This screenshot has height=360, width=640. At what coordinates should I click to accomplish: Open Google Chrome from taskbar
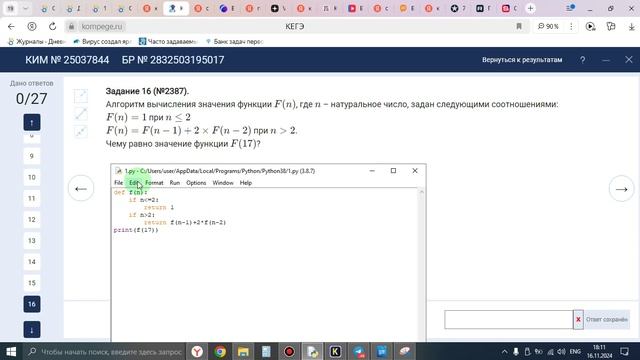click(x=220, y=351)
